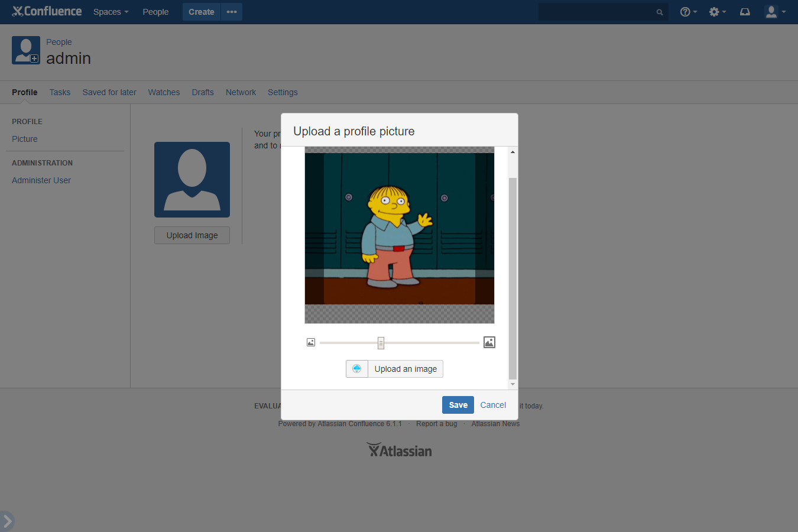This screenshot has height=532, width=798.
Task: Cancel the profile picture upload dialog
Action: pyautogui.click(x=493, y=405)
